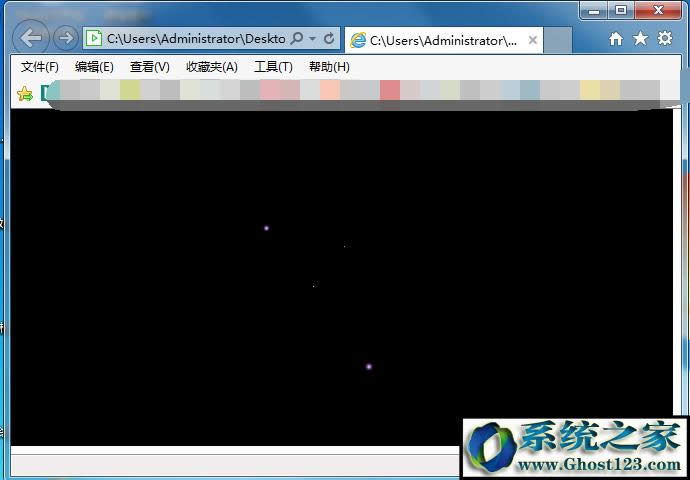This screenshot has width=690, height=480.
Task: Click the page icon in address bar
Action: (x=94, y=39)
